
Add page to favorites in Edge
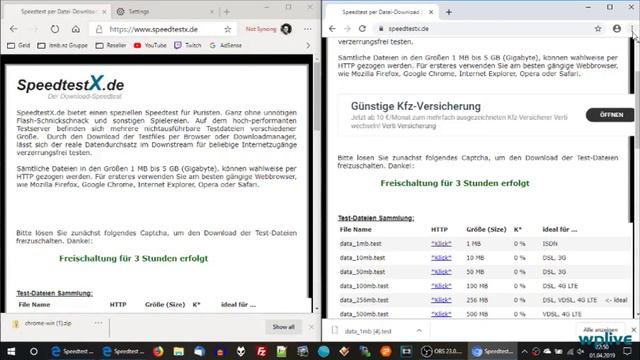click(228, 29)
